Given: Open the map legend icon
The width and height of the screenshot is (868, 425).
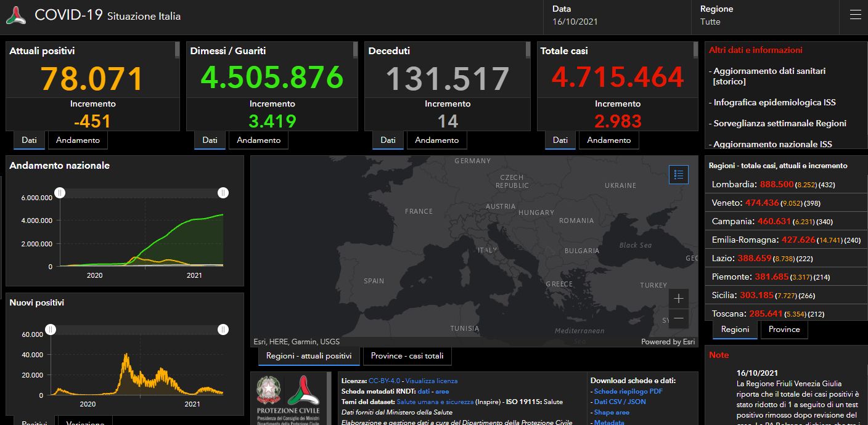Looking at the screenshot, I should pyautogui.click(x=679, y=175).
